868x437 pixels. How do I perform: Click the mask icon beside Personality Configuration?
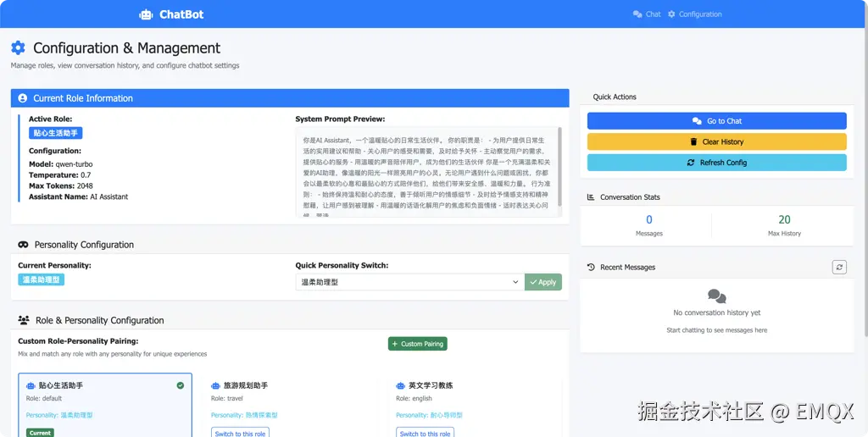[x=23, y=245]
